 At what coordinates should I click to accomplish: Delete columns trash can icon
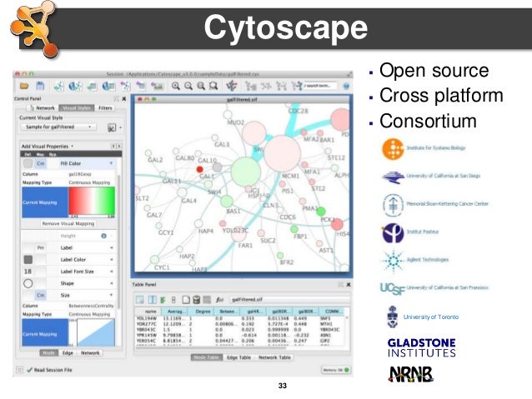click(x=196, y=300)
